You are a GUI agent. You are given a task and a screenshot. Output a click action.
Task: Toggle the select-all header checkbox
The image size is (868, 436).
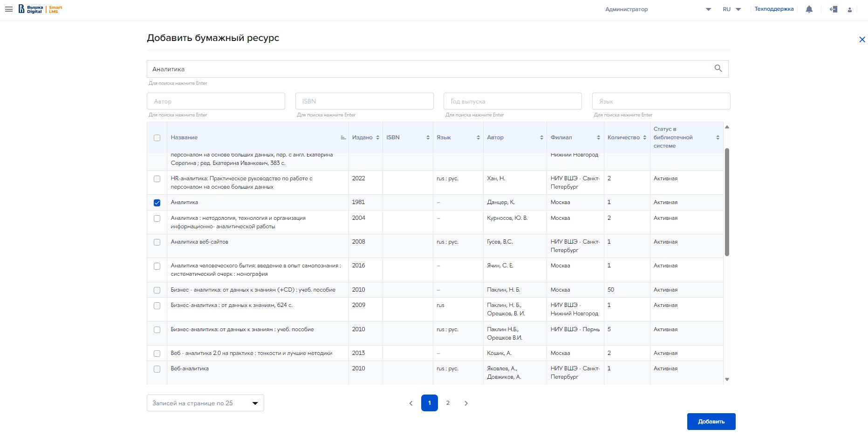point(157,138)
